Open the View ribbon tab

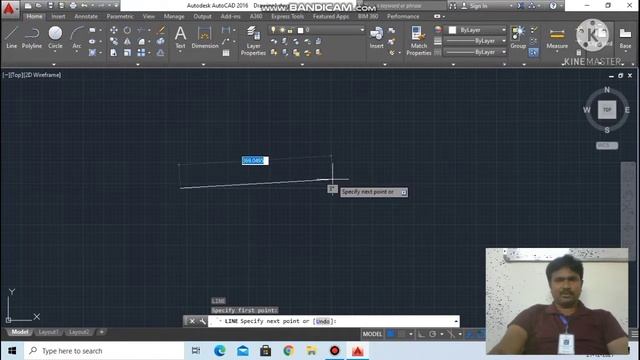149,16
